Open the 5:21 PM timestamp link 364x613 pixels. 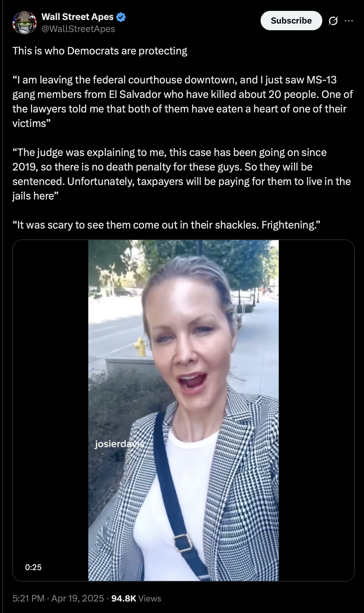(28, 598)
